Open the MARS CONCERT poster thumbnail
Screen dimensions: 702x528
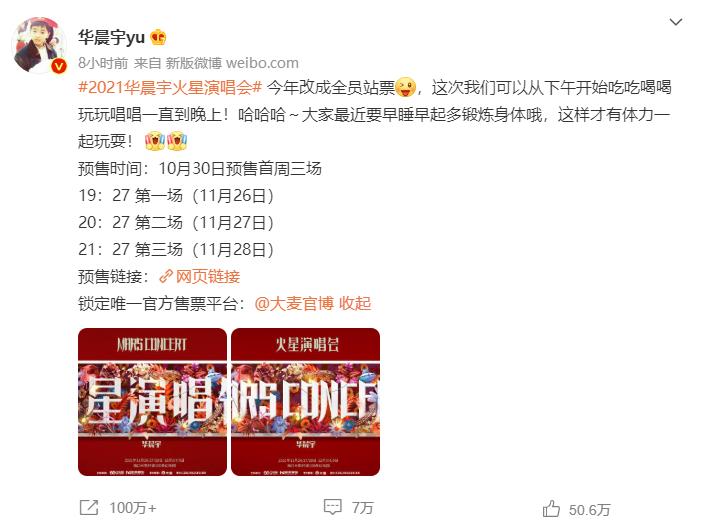(152, 402)
